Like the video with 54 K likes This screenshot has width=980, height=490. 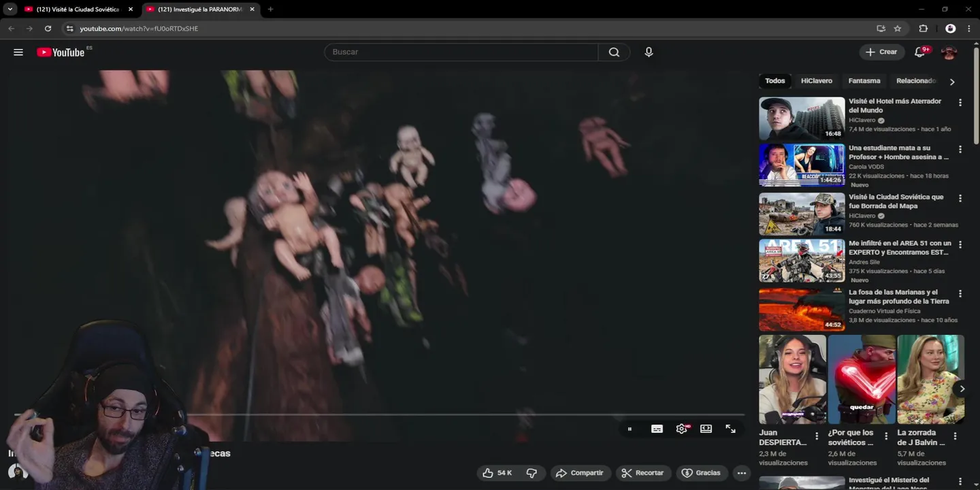point(497,473)
